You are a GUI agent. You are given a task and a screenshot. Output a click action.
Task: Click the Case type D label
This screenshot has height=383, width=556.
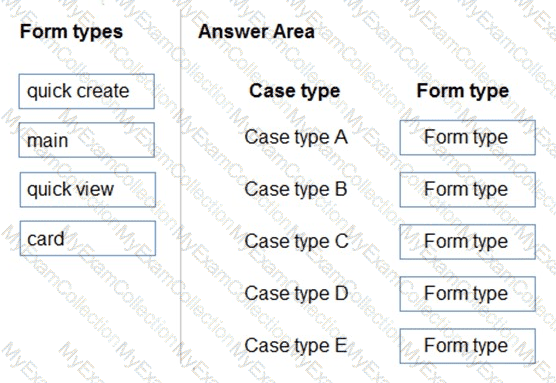click(x=296, y=294)
